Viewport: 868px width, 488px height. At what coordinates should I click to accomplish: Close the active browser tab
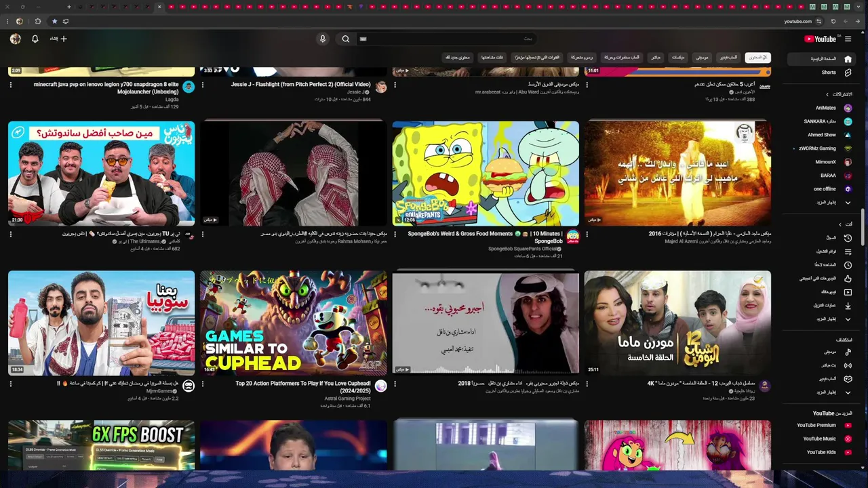[x=159, y=7]
